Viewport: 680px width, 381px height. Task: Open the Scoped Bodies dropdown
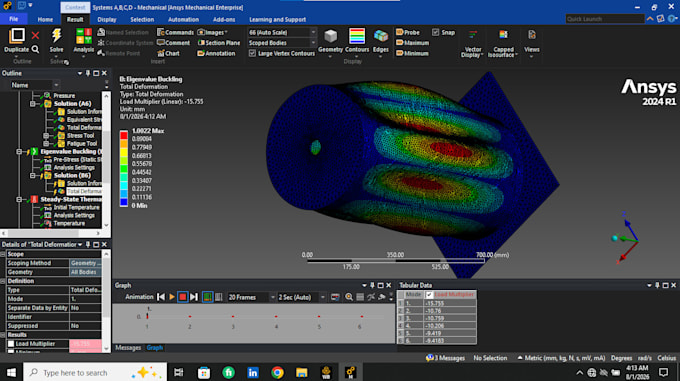point(281,43)
